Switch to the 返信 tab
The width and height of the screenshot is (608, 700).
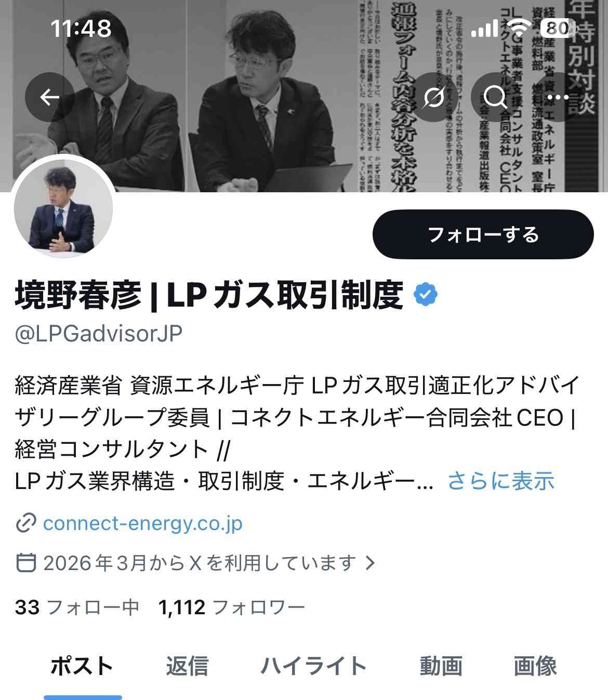[187, 666]
